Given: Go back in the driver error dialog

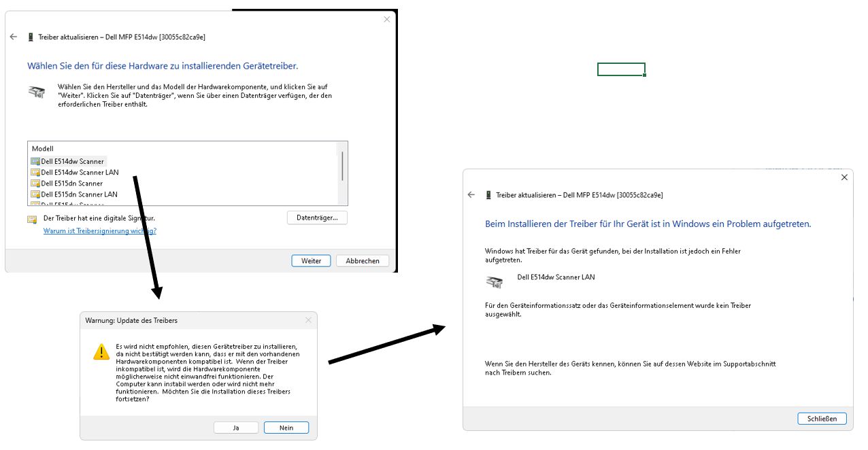Looking at the screenshot, I should [471, 194].
